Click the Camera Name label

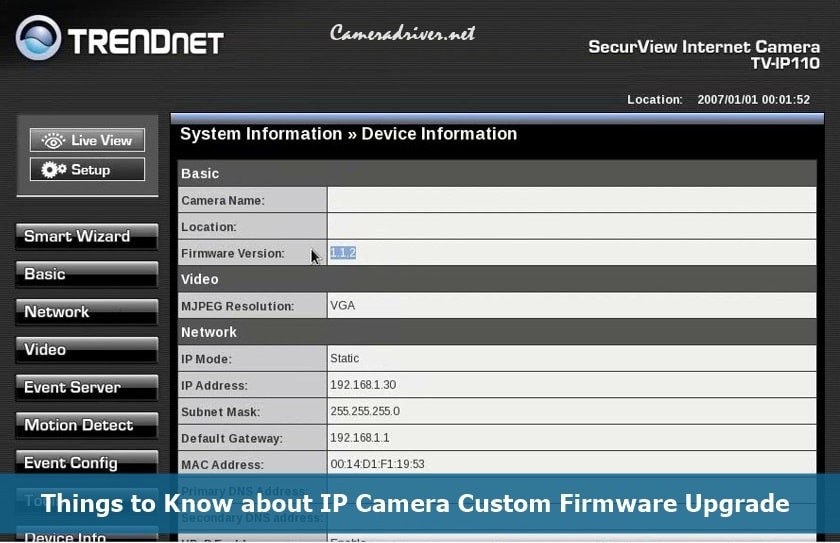[223, 200]
